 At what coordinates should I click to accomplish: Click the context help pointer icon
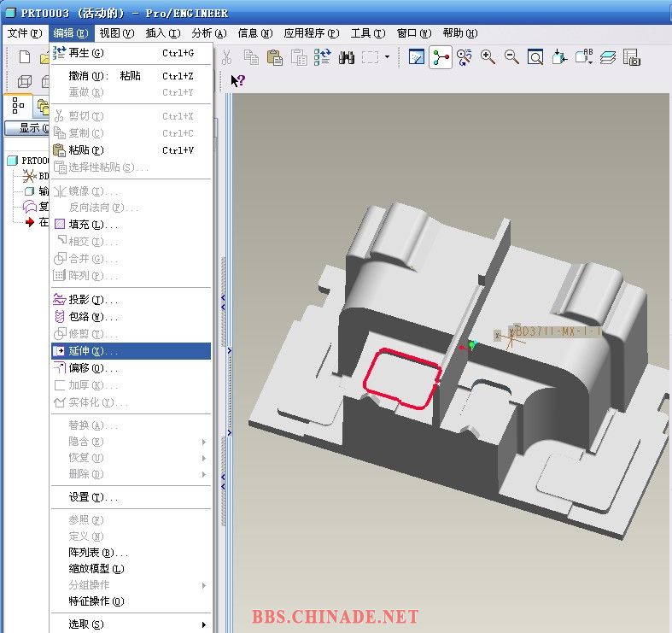coord(237,80)
